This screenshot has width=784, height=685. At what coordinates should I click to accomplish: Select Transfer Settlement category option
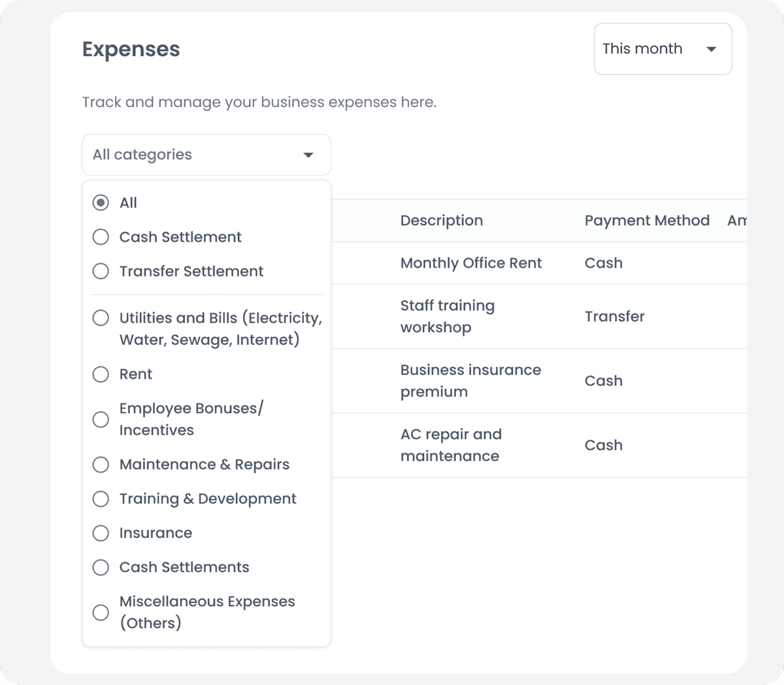[x=101, y=271]
